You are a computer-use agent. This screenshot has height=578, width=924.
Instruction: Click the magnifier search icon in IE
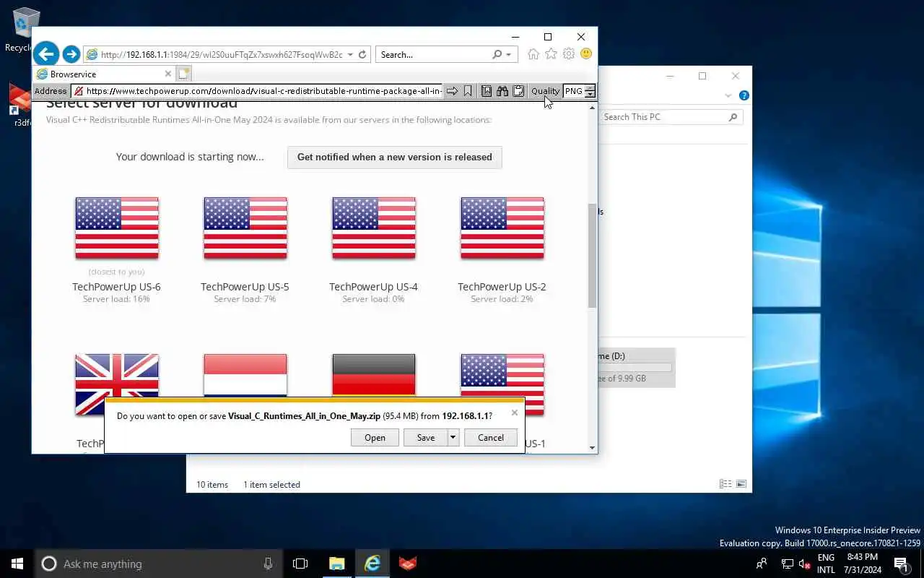pyautogui.click(x=497, y=54)
